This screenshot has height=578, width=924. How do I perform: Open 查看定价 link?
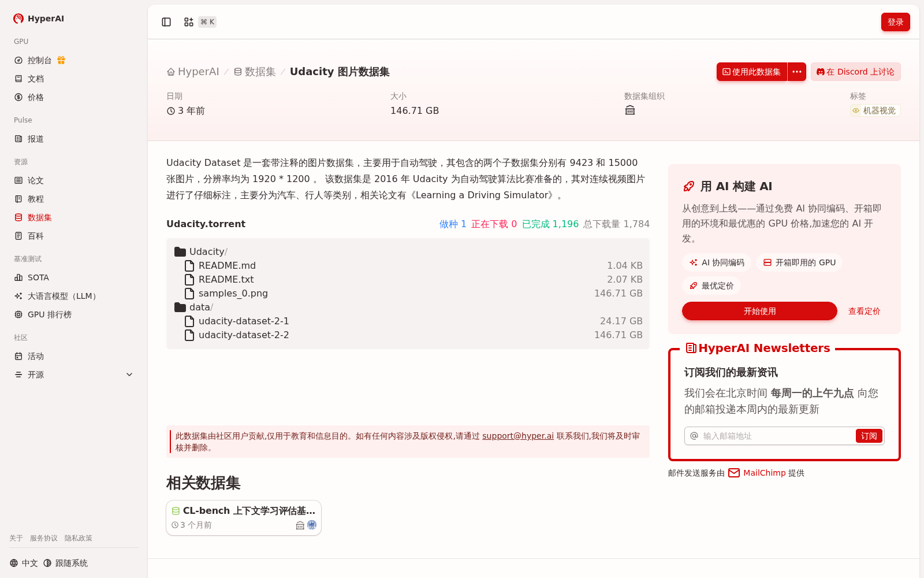click(x=864, y=311)
